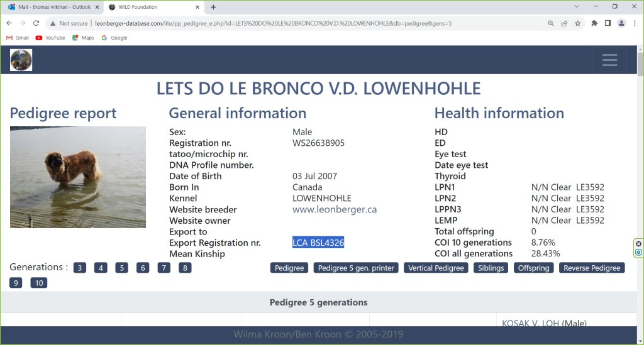
Task: Click the LEMP result N/N Clear LE3592
Action: pos(568,221)
